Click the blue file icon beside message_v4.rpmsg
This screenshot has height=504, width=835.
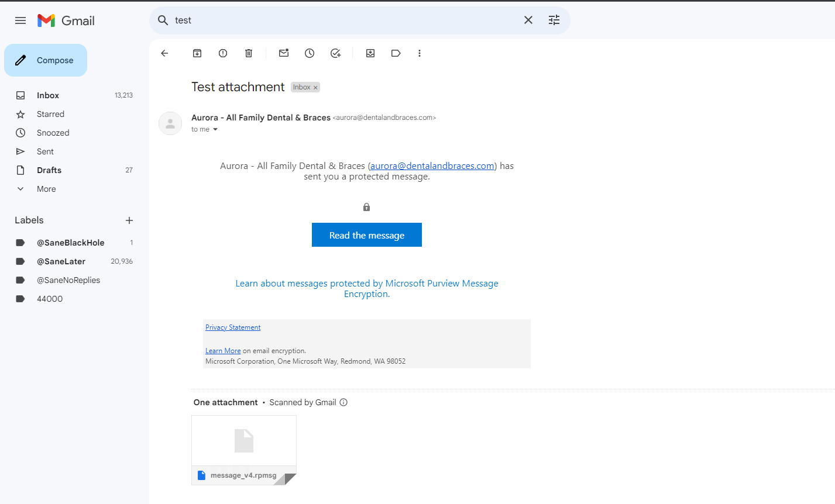click(x=202, y=475)
